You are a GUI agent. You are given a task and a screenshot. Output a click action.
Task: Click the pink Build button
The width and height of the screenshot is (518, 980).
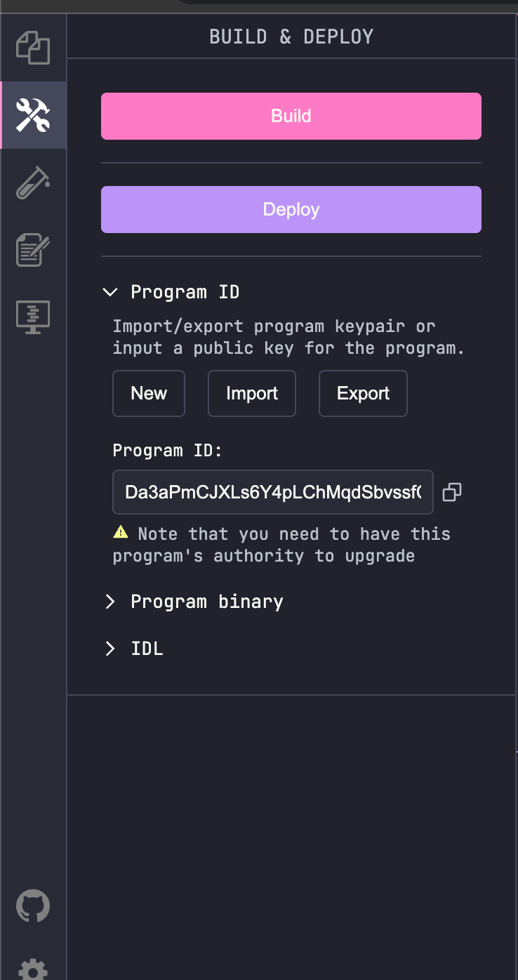click(291, 116)
